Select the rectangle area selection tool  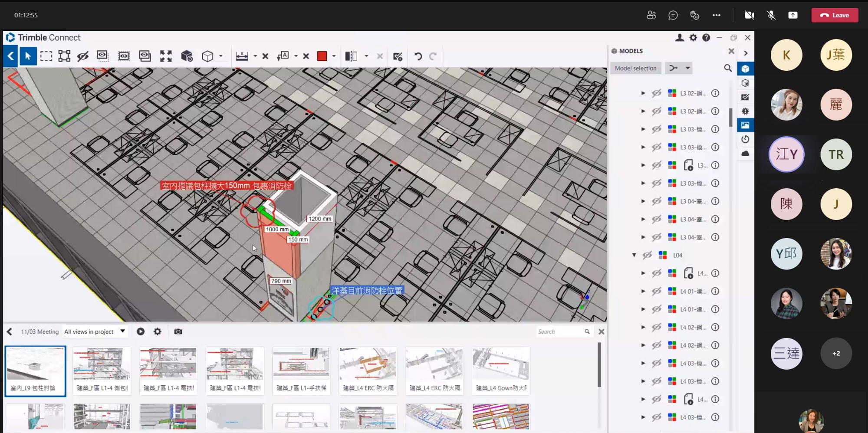click(46, 56)
